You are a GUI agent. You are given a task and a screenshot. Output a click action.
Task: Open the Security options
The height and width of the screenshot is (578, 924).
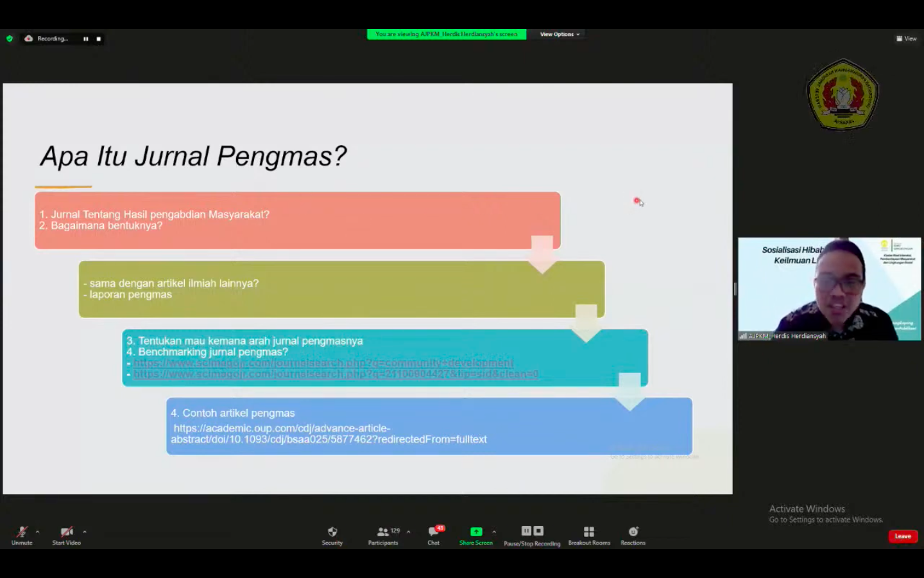coord(332,535)
